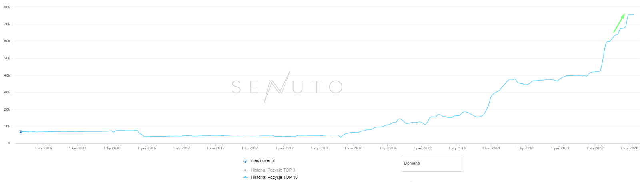
Task: Toggle the medicover.pl domain legend label
Action: (x=263, y=161)
